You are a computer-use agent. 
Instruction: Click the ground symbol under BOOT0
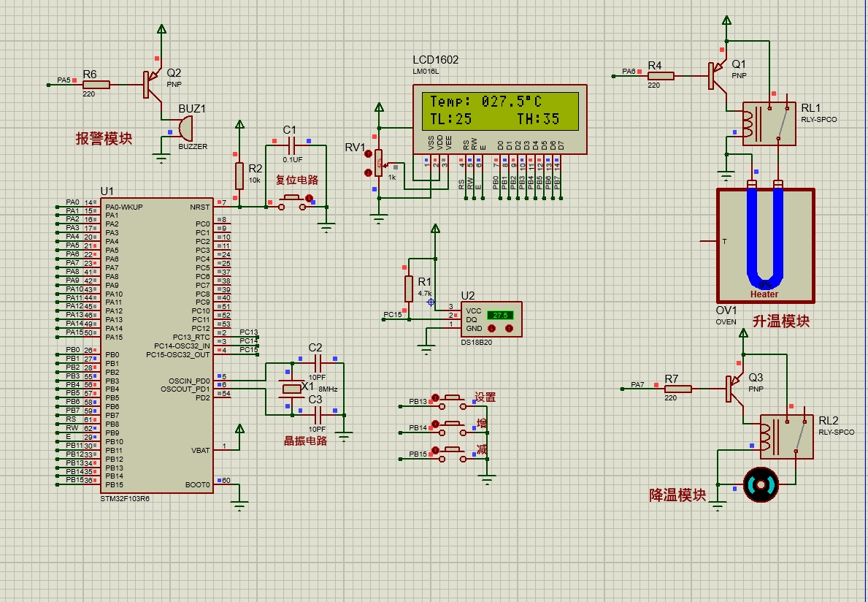click(239, 505)
